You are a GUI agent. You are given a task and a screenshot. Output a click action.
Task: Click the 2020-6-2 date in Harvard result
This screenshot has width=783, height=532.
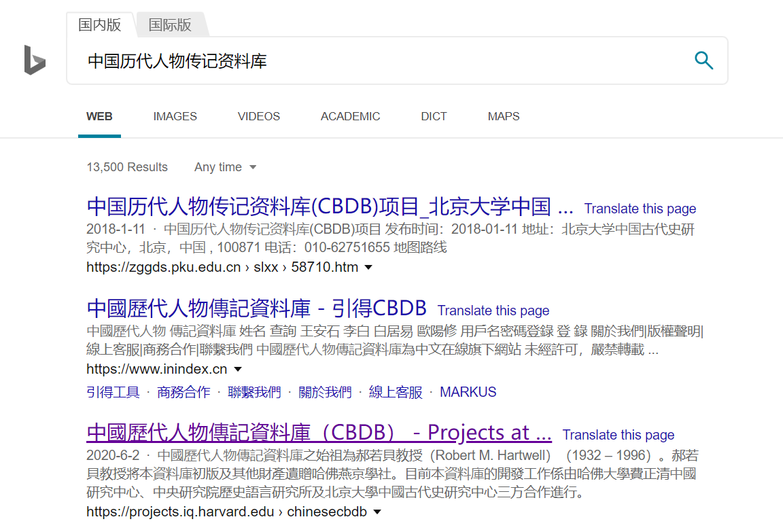(113, 456)
